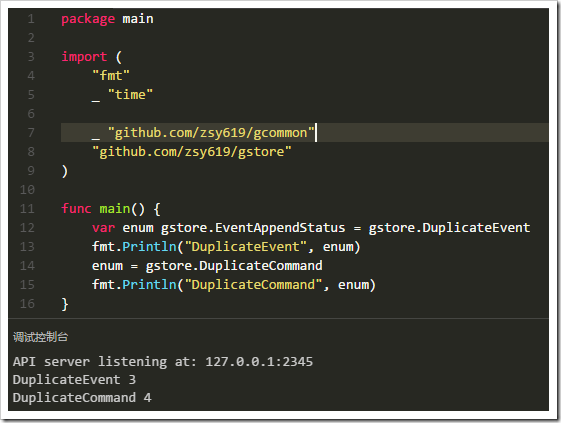Place cursor in "time" import string
The width and height of the screenshot is (561, 423).
coord(130,95)
